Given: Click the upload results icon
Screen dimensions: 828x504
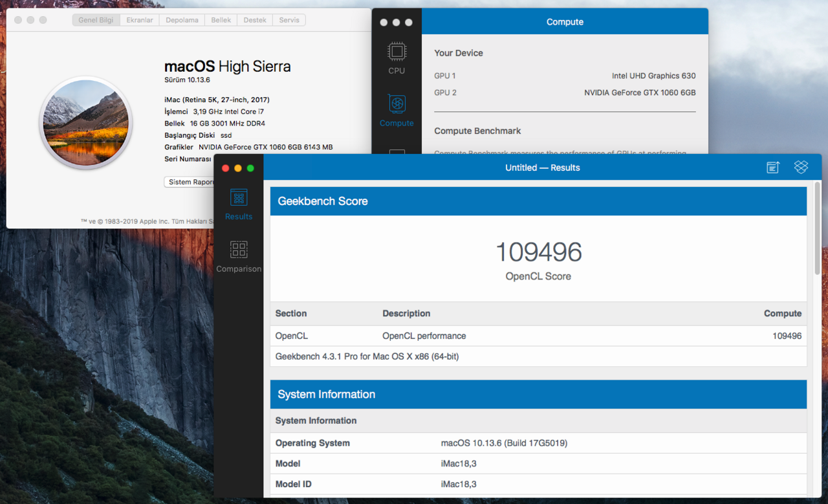Looking at the screenshot, I should pyautogui.click(x=773, y=168).
